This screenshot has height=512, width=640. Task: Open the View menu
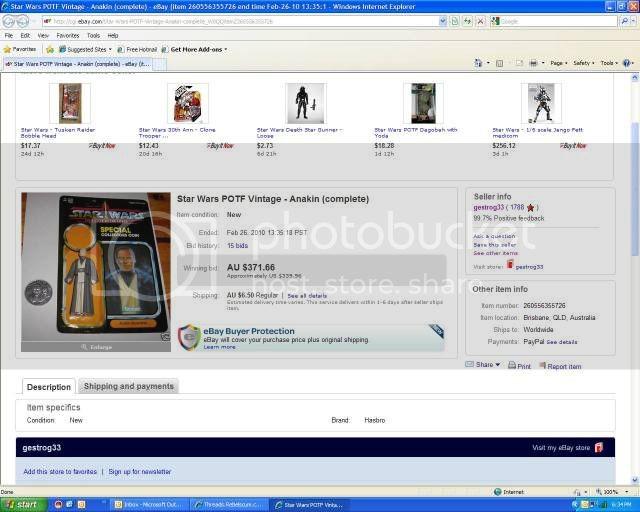click(43, 36)
